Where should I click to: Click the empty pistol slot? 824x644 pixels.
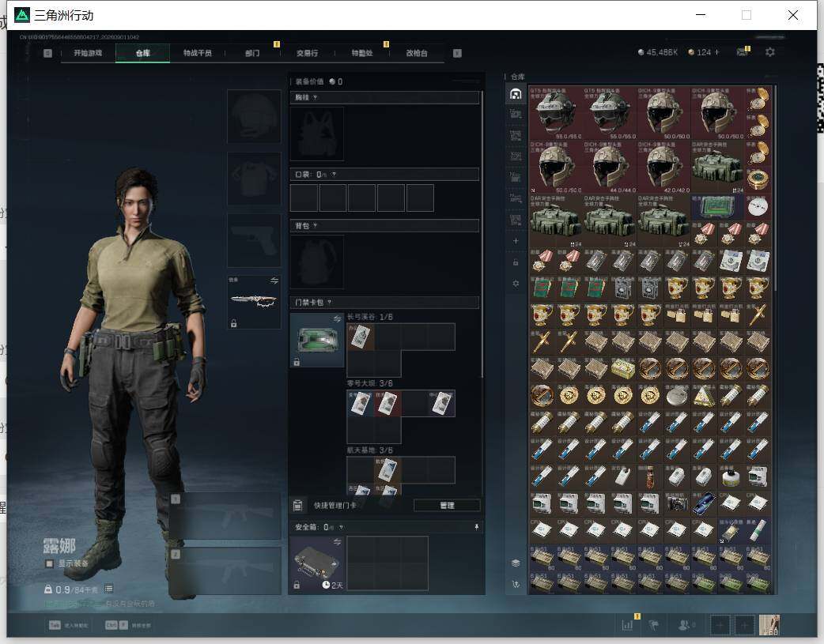tap(254, 240)
